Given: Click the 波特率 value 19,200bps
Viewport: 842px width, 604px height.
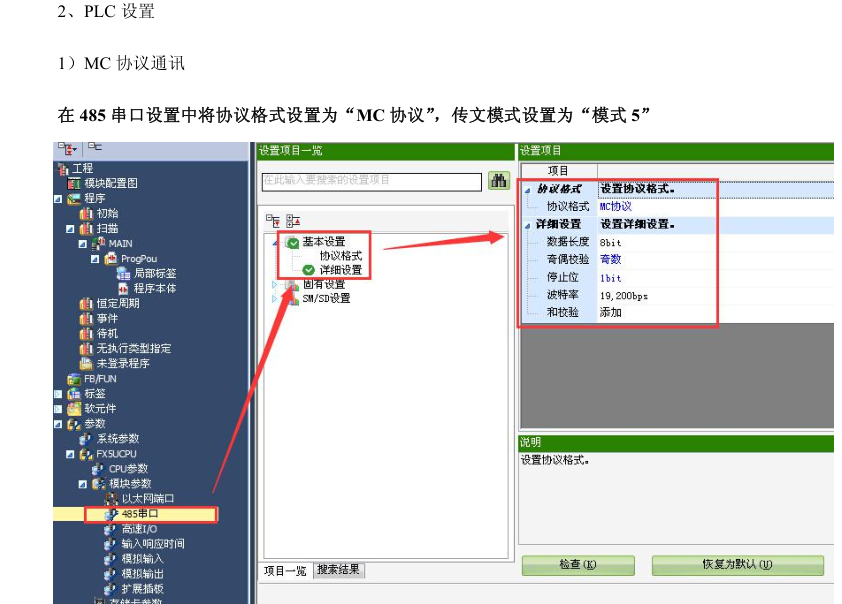Looking at the screenshot, I should point(624,296).
